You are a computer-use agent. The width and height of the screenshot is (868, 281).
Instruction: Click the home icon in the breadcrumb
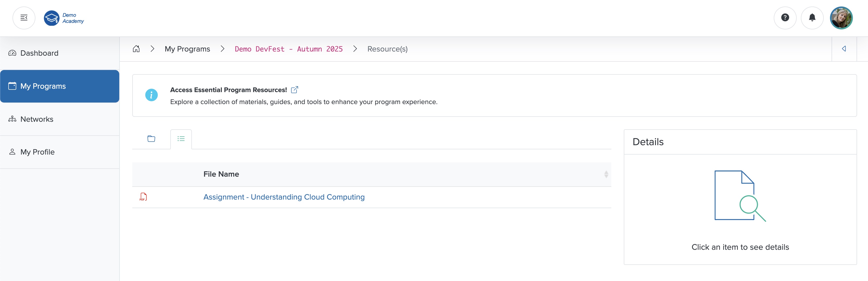pos(136,48)
